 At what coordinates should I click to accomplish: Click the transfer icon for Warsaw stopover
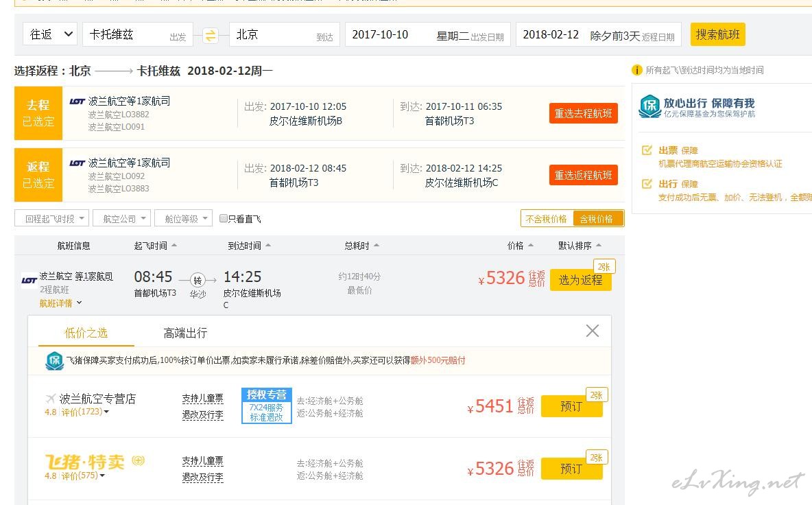click(198, 280)
